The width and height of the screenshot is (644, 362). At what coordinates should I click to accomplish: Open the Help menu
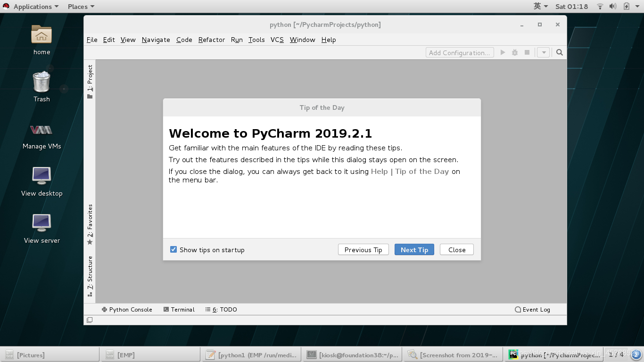[329, 40]
